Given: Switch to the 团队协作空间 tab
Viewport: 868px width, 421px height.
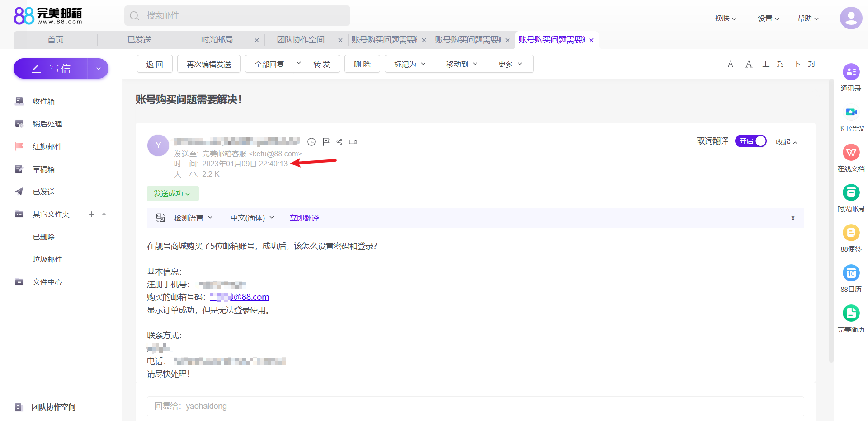Looking at the screenshot, I should coord(301,40).
